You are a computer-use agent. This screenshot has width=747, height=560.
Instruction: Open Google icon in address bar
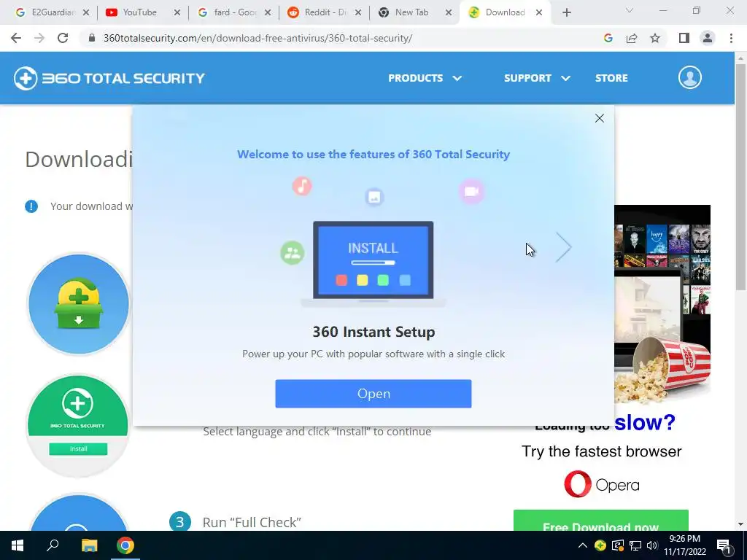(608, 38)
